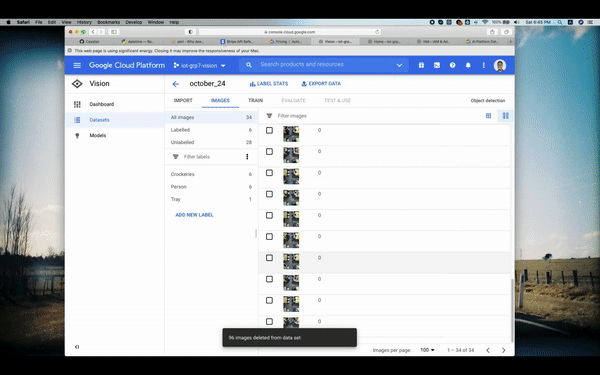This screenshot has height=375, width=600.
Task: Click EXPORT DATA button
Action: click(x=321, y=84)
